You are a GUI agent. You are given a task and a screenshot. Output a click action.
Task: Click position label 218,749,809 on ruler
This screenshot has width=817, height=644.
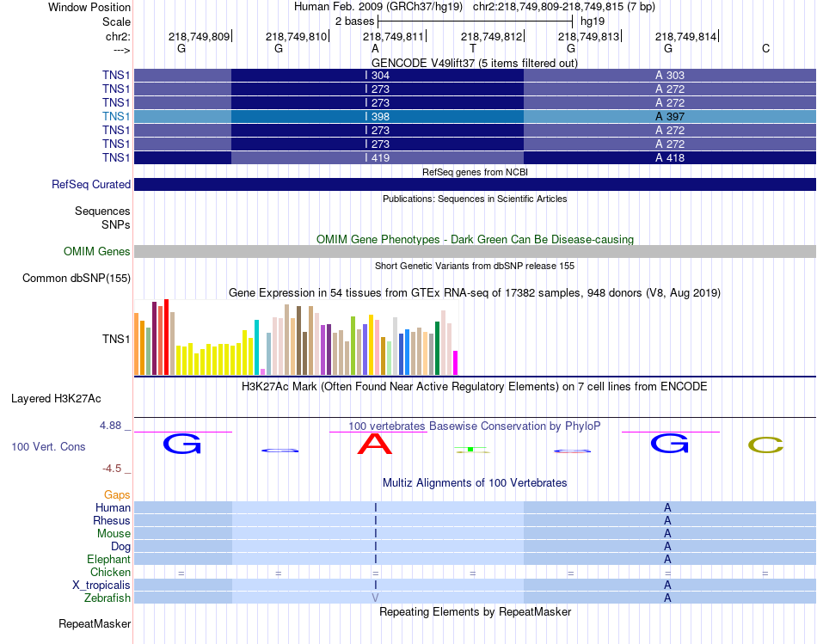[x=199, y=36]
